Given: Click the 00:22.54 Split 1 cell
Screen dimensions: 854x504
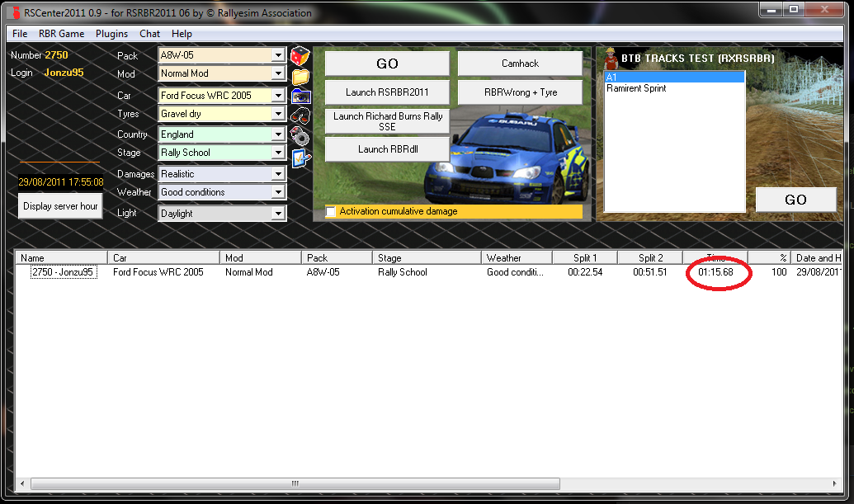Looking at the screenshot, I should pyautogui.click(x=585, y=272).
